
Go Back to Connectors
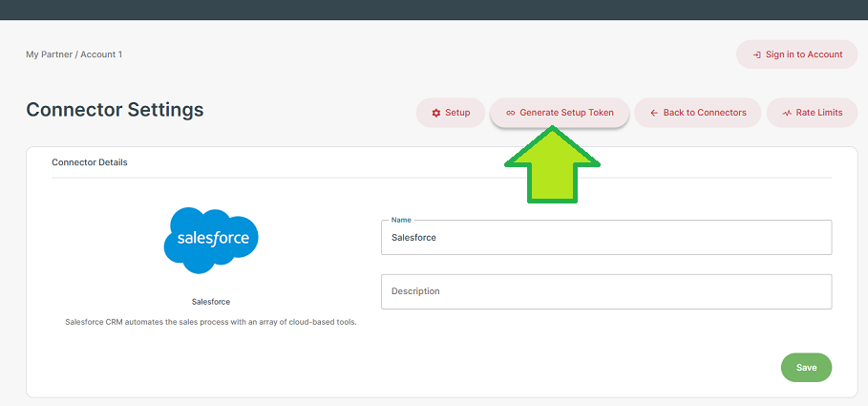[697, 113]
